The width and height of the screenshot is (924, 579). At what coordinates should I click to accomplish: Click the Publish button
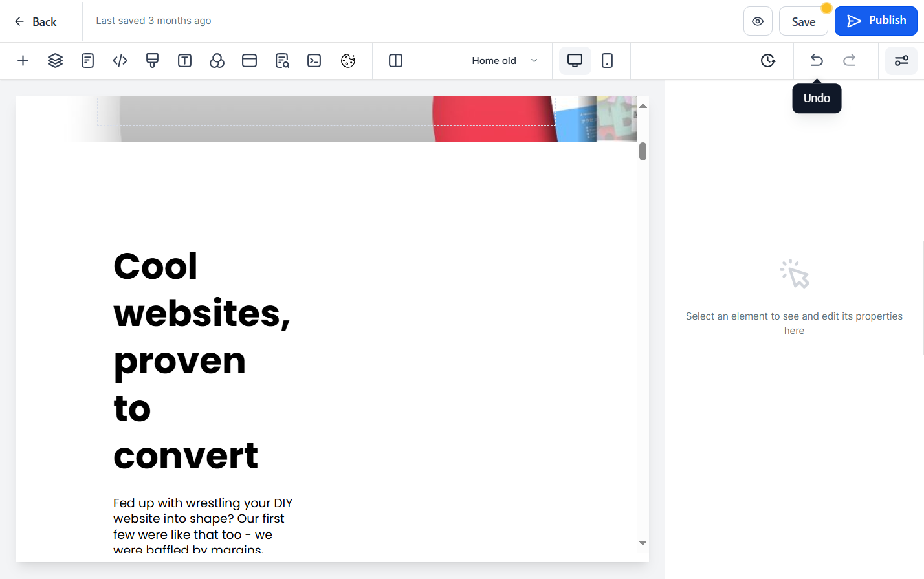click(x=875, y=21)
